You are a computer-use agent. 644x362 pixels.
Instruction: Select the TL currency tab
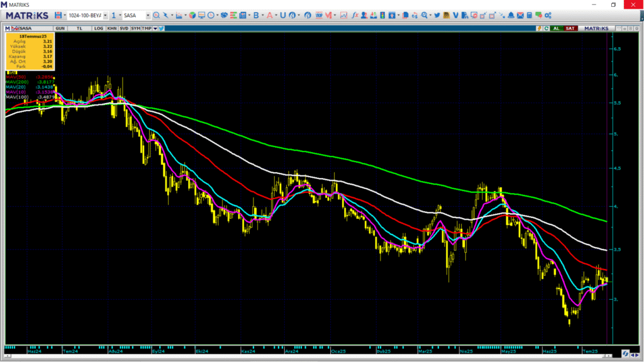pyautogui.click(x=79, y=28)
